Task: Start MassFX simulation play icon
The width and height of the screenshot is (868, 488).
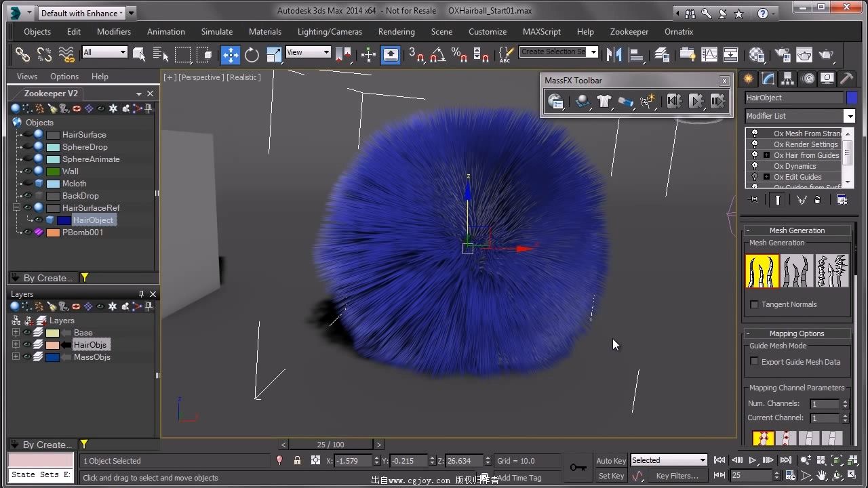Action: (696, 102)
